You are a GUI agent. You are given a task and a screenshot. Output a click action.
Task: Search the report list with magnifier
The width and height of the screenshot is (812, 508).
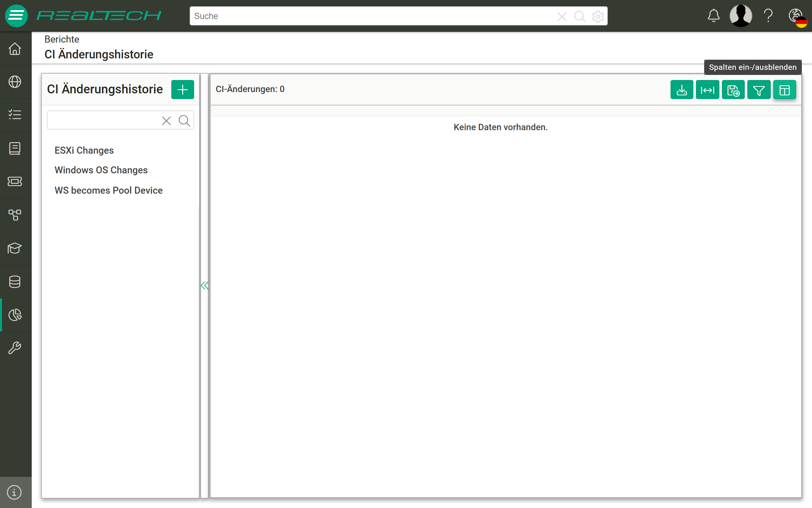pyautogui.click(x=184, y=121)
